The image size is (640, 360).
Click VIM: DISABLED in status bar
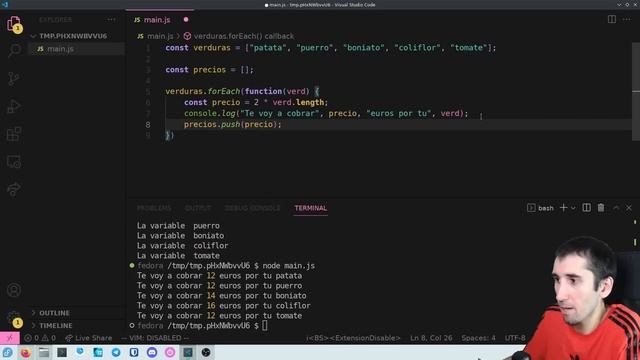(x=155, y=338)
